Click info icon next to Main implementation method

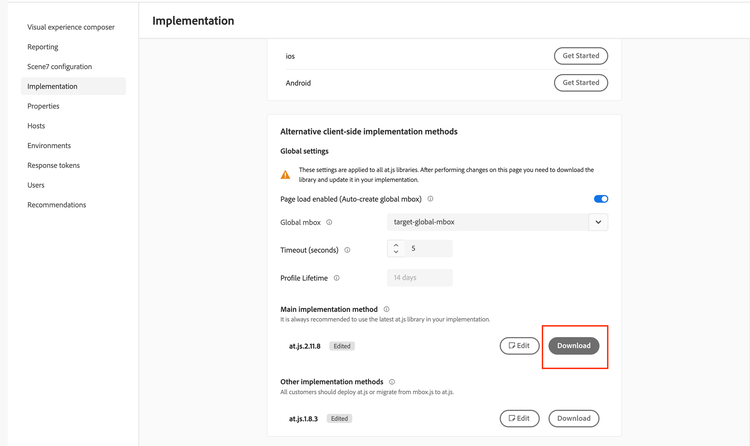pyautogui.click(x=386, y=310)
